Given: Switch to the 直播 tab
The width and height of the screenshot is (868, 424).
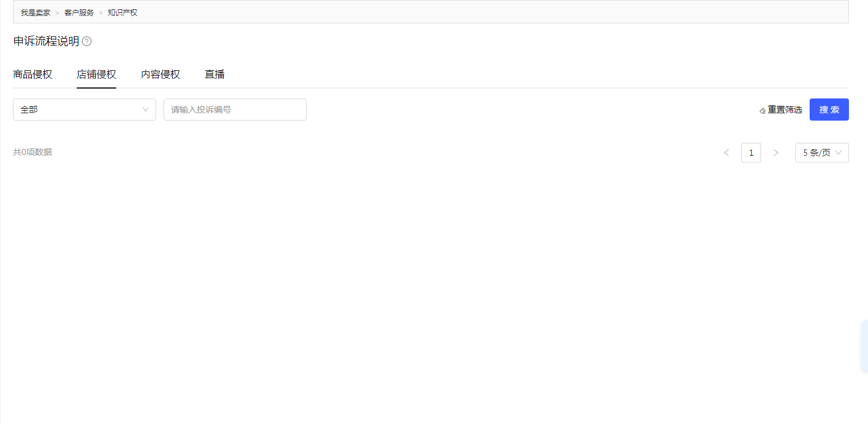Looking at the screenshot, I should pos(215,74).
